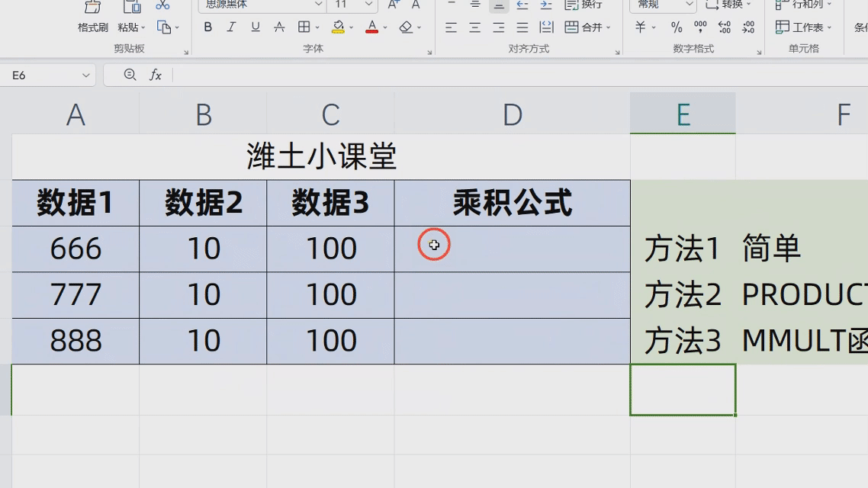Open the number format dropdown 常规
This screenshot has height=488, width=868.
click(x=663, y=5)
